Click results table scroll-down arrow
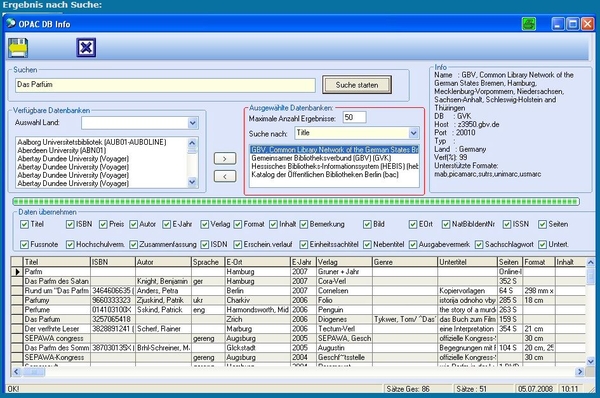Screen dimensions: 600x398 590,361
